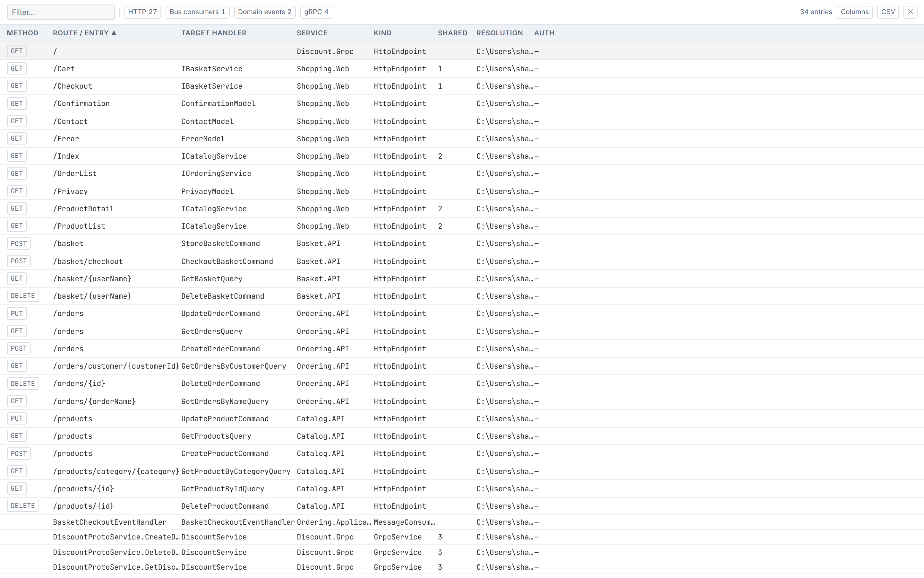Viewport: 924px width, 578px height.
Task: Click the DeleteProductCommand handler cell
Action: tap(225, 506)
